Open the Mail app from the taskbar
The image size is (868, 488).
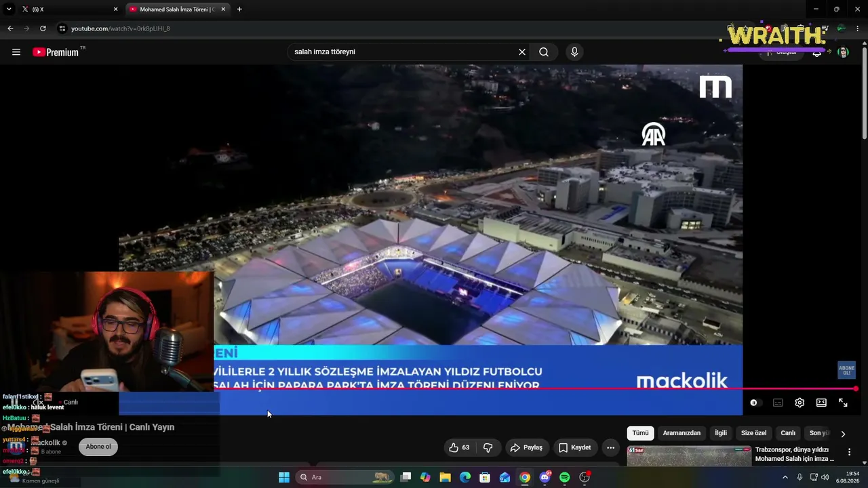click(505, 477)
